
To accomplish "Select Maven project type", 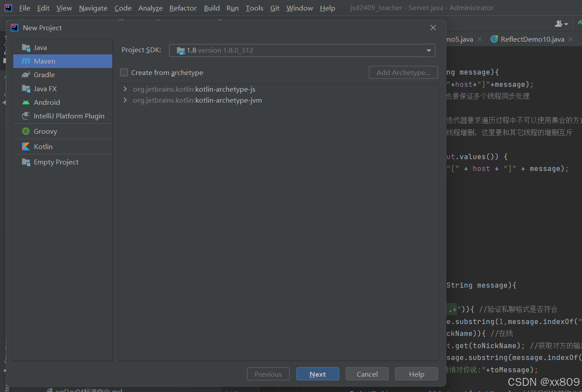I will [63, 61].
